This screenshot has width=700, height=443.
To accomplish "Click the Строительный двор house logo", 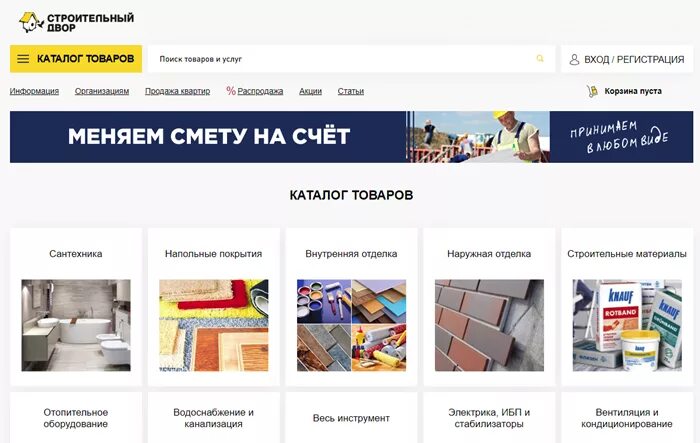I will [31, 22].
